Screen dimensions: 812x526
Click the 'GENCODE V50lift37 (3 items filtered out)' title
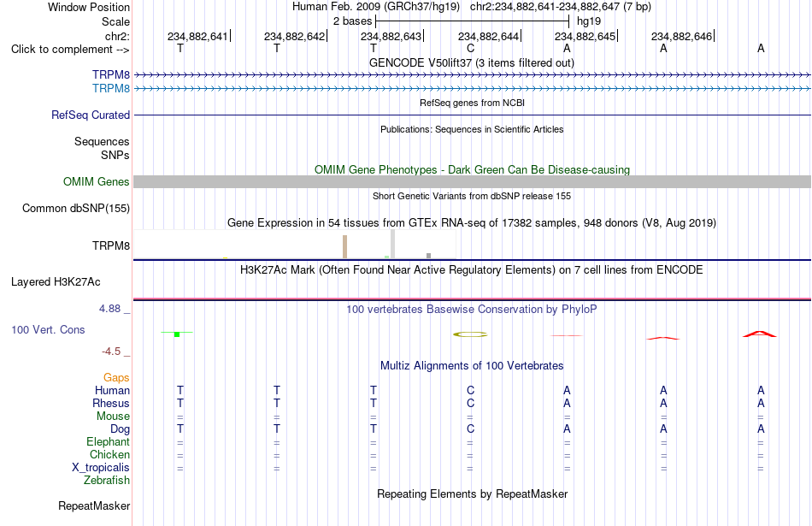pyautogui.click(x=471, y=62)
